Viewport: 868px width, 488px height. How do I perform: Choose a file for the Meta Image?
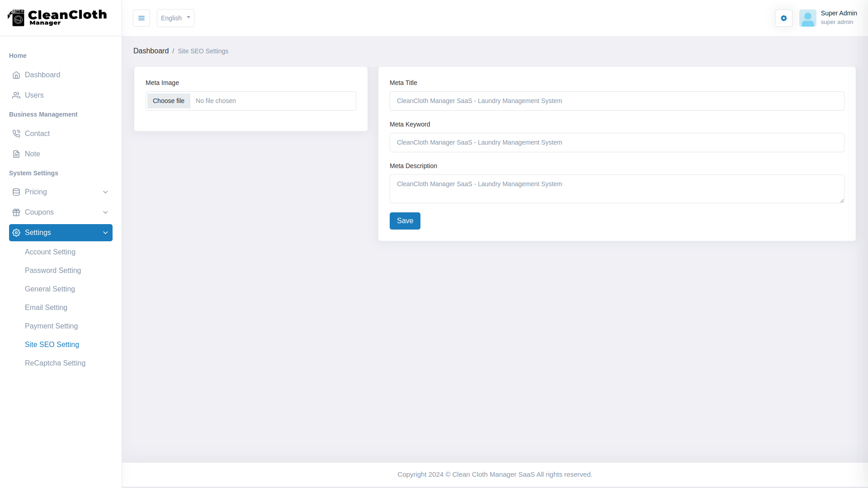click(169, 101)
